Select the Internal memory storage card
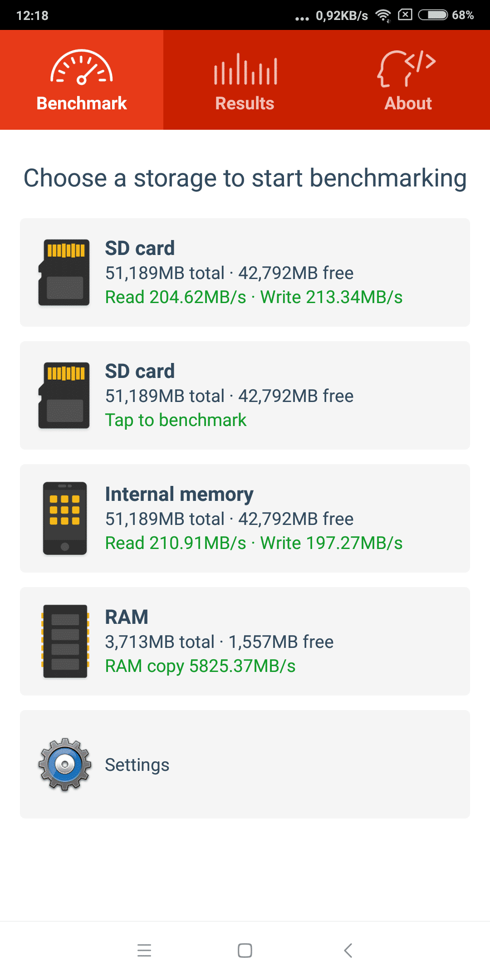Image resolution: width=490 pixels, height=980 pixels. tap(245, 518)
